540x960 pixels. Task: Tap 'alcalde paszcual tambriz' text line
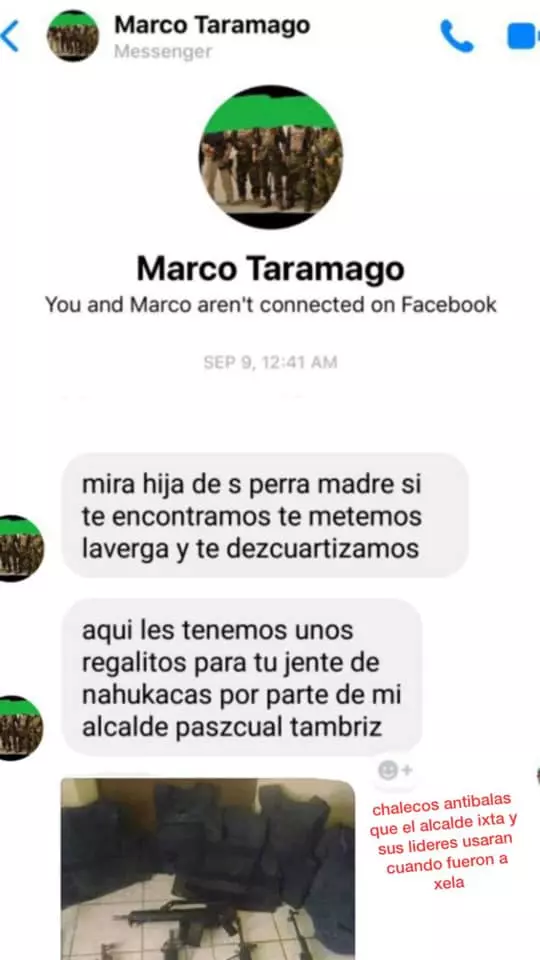click(x=231, y=727)
